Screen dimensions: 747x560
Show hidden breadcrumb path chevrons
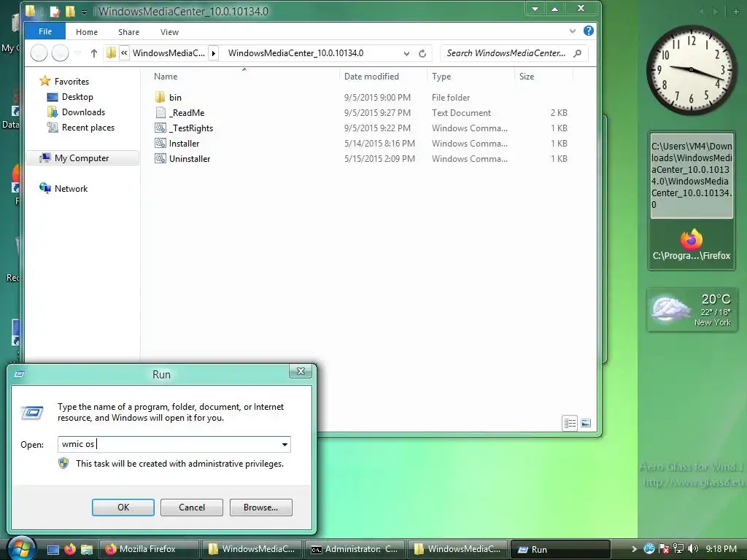click(124, 52)
